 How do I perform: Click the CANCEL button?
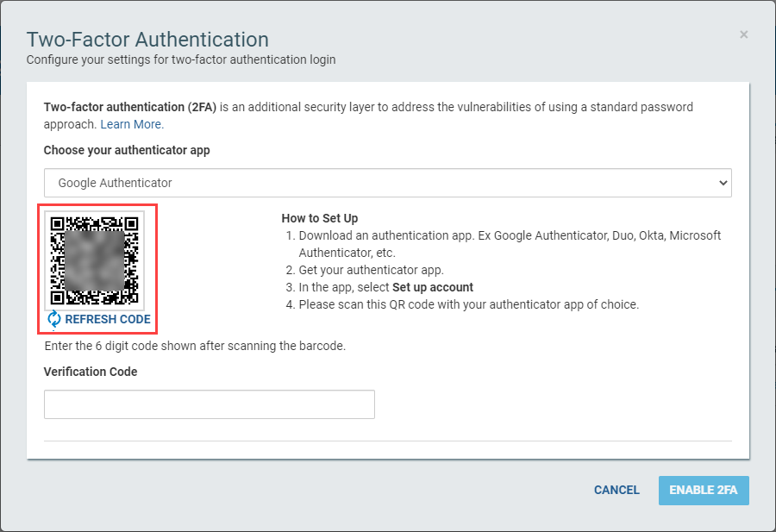tap(616, 490)
